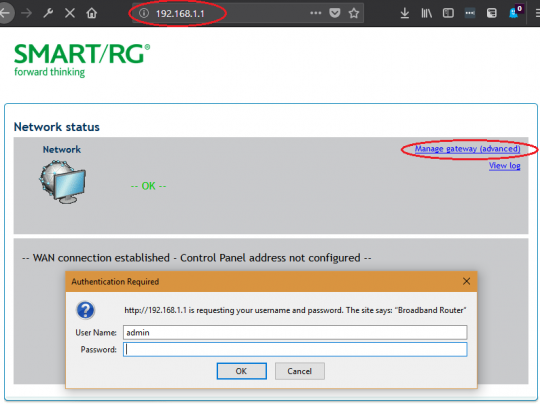Click the browser back arrow
The height and width of the screenshot is (404, 540).
tap(5, 13)
